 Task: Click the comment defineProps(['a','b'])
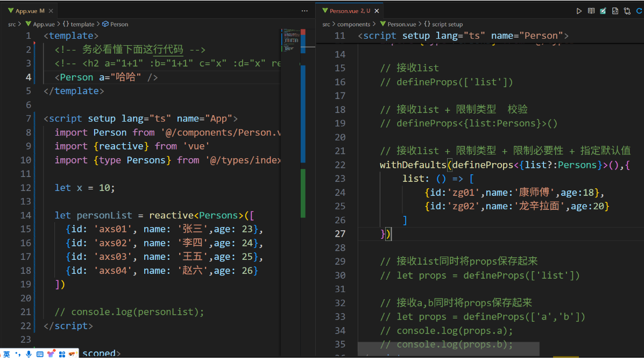tap(483, 317)
